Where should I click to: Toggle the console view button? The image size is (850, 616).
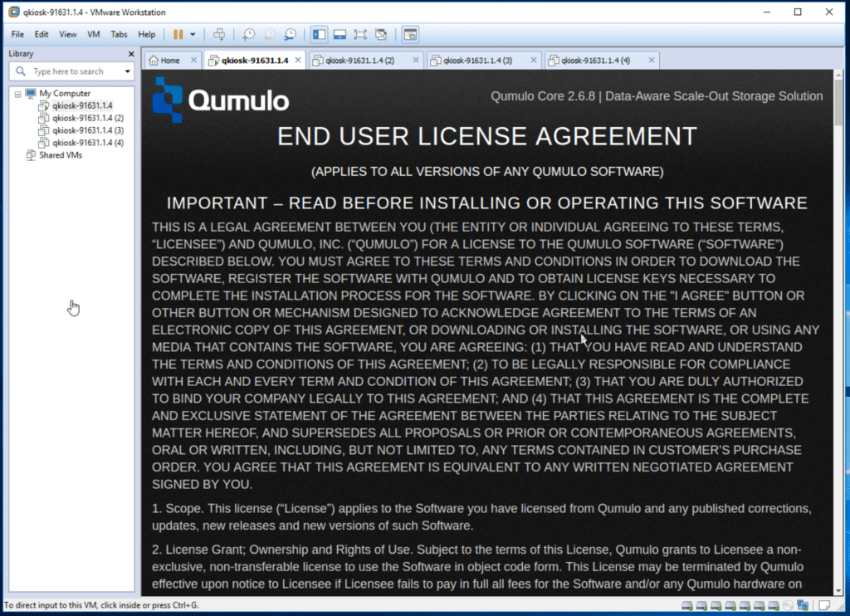410,35
